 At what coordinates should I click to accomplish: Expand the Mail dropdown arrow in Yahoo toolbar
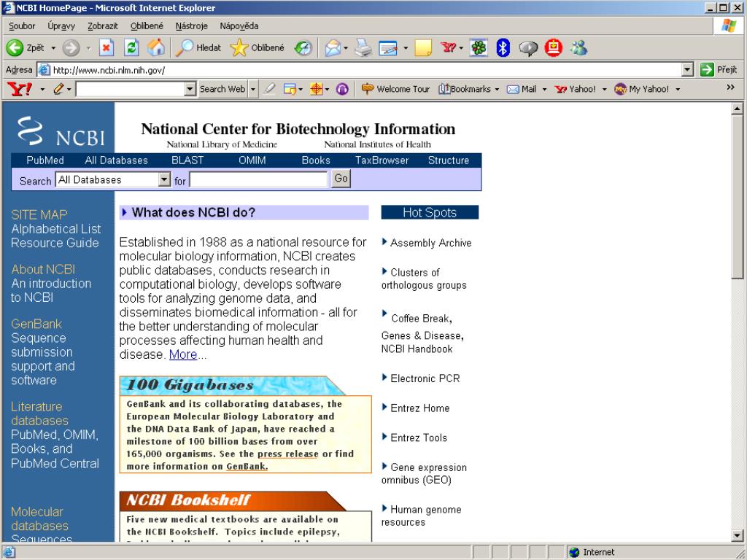[544, 89]
